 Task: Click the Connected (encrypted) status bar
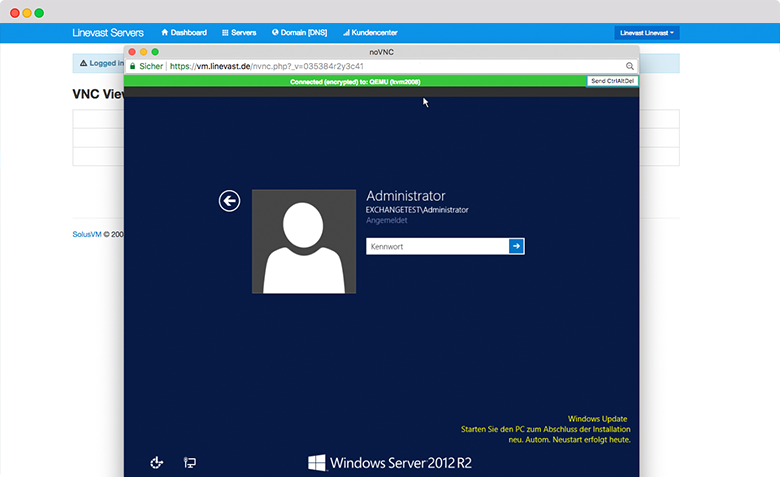(355, 82)
